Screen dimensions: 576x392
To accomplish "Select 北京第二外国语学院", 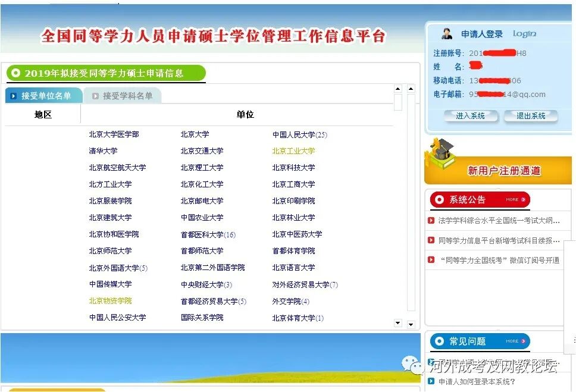I will click(x=212, y=268).
